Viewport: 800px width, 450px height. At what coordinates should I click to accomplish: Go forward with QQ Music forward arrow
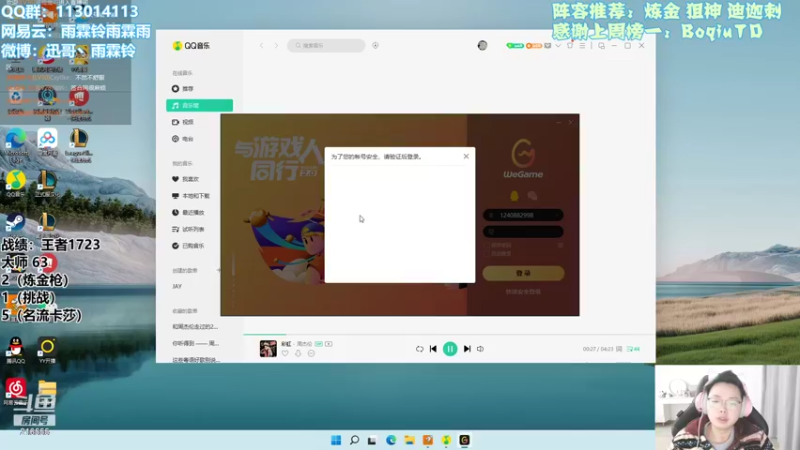277,45
